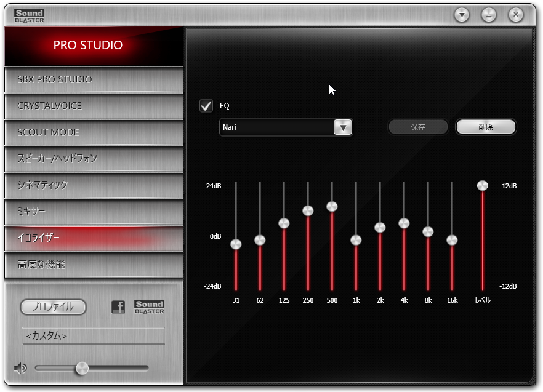Click the 保存 button
This screenshot has width=543, height=392.
click(x=418, y=127)
